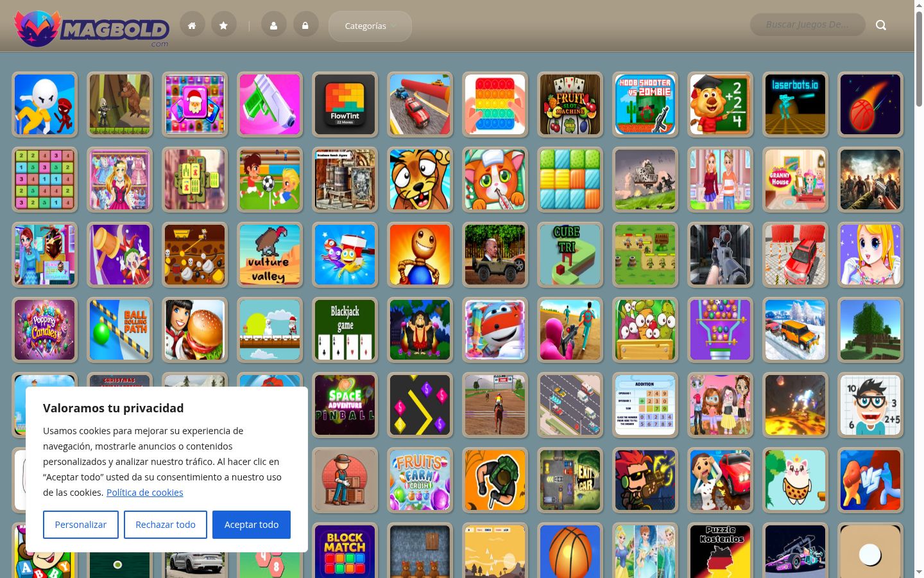Open the Vulture Valley game
This screenshot has height=578, width=924.
click(x=270, y=254)
